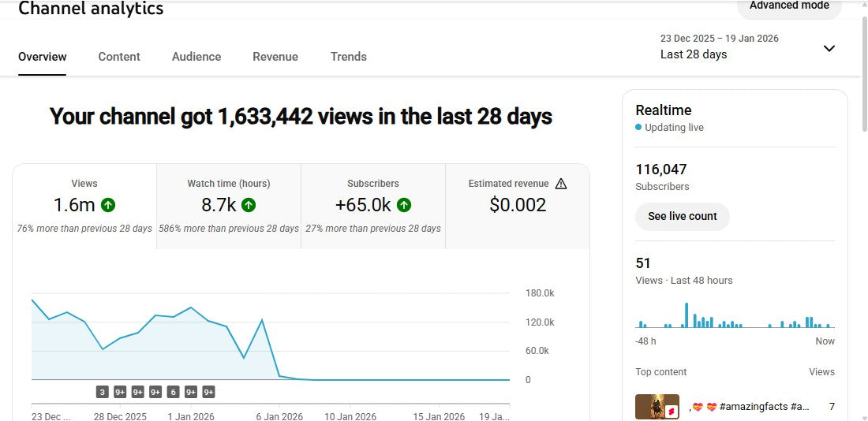This screenshot has width=868, height=421.
Task: Click the red Shorts badge on the top content thumbnail
Action: click(x=672, y=411)
